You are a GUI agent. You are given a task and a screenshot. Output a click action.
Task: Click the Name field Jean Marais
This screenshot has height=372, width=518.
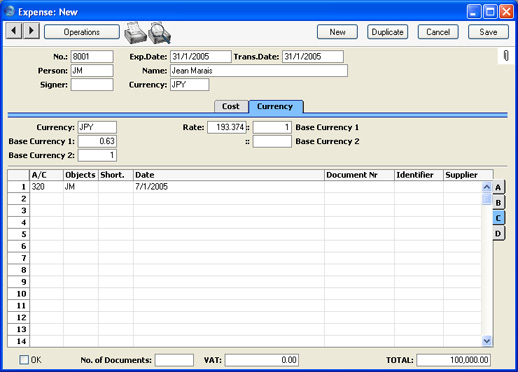pos(259,70)
